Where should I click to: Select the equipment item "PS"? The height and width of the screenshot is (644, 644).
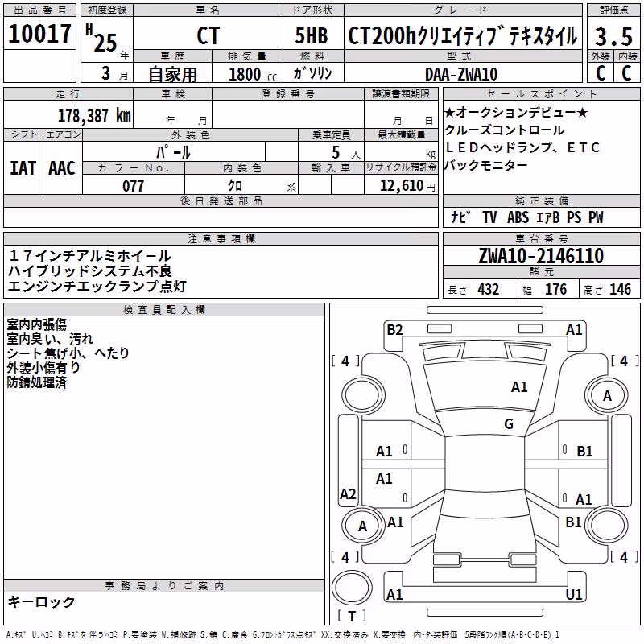pyautogui.click(x=574, y=217)
